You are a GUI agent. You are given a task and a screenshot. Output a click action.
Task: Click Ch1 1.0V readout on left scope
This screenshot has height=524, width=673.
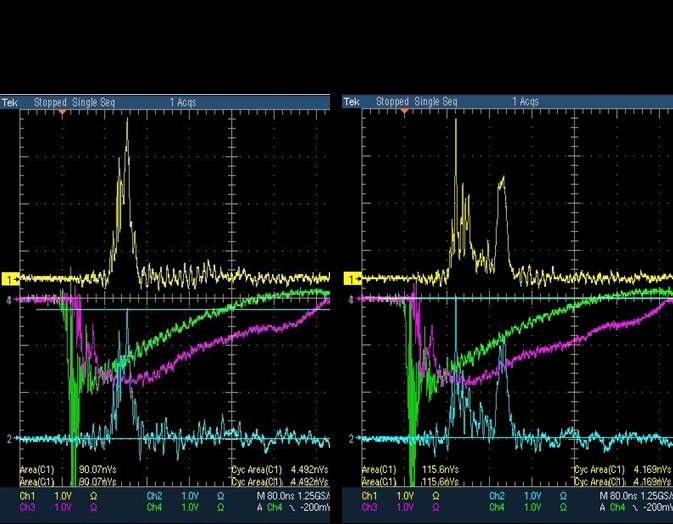pyautogui.click(x=58, y=497)
